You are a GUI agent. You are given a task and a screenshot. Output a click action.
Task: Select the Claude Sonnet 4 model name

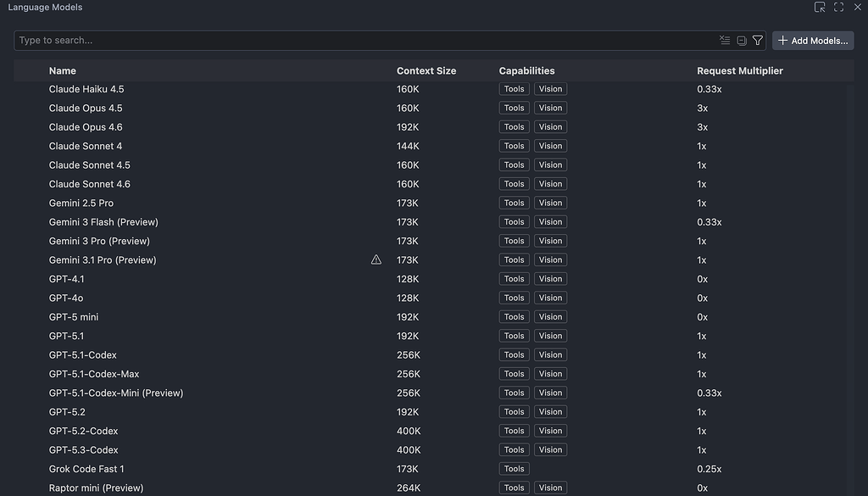pyautogui.click(x=86, y=146)
